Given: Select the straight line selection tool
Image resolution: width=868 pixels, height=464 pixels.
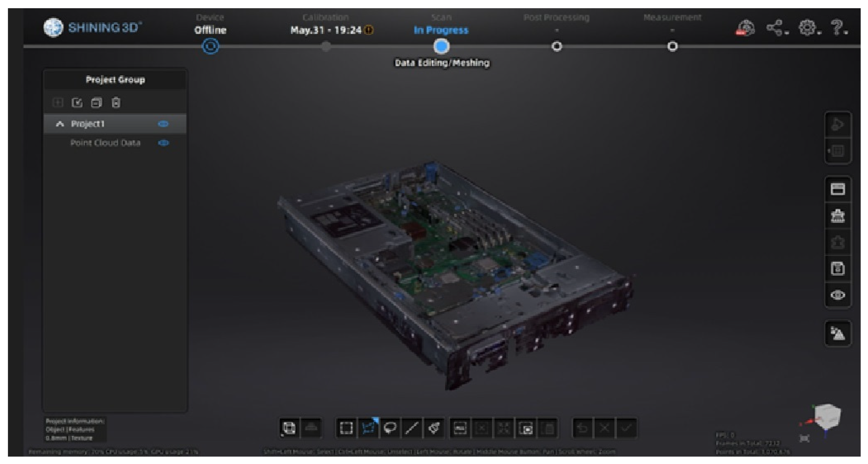Looking at the screenshot, I should click(x=412, y=428).
